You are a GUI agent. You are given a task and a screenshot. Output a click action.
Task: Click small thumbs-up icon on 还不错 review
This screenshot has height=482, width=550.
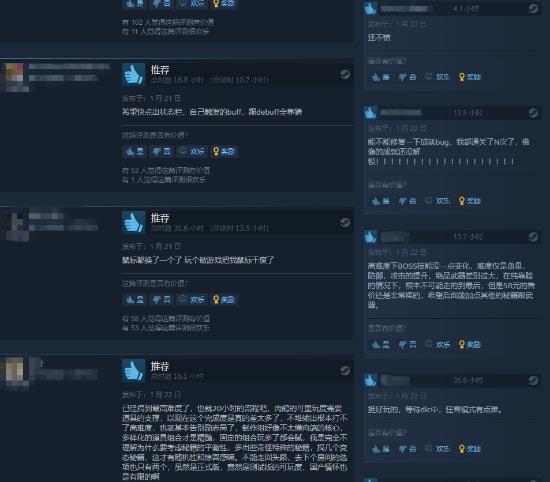pos(370,9)
